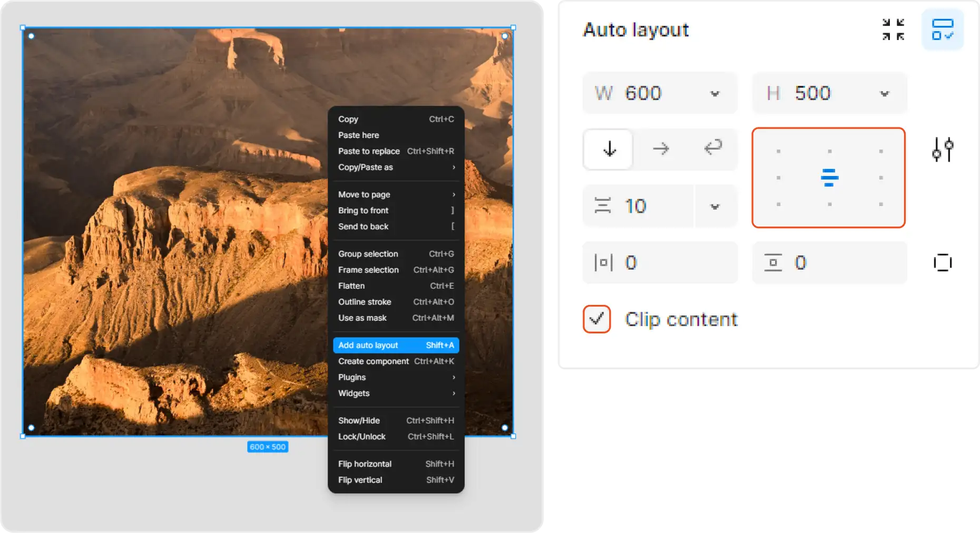Click the vertical padding icon

click(773, 262)
